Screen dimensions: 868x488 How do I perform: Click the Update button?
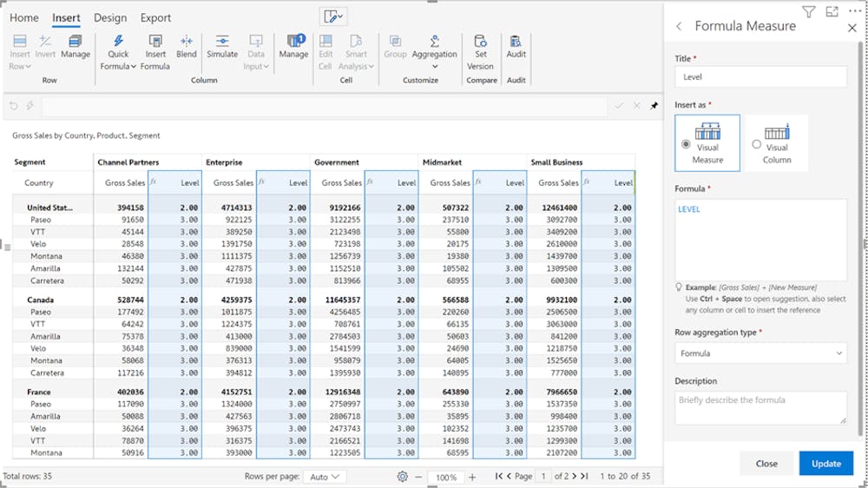point(825,463)
